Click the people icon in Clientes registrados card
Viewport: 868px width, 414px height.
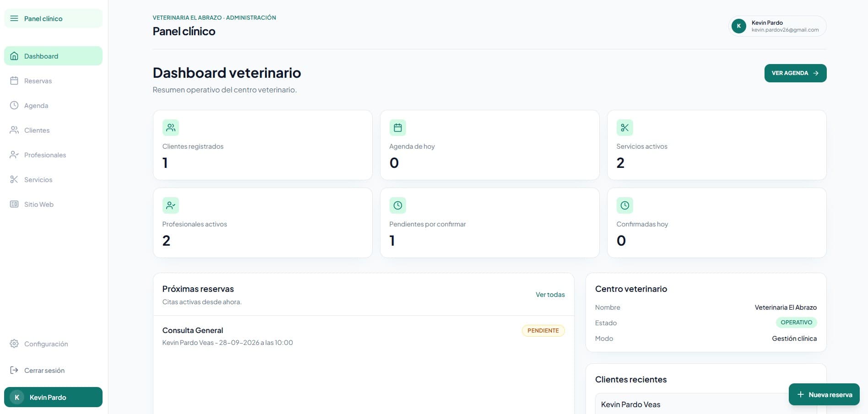coord(171,128)
